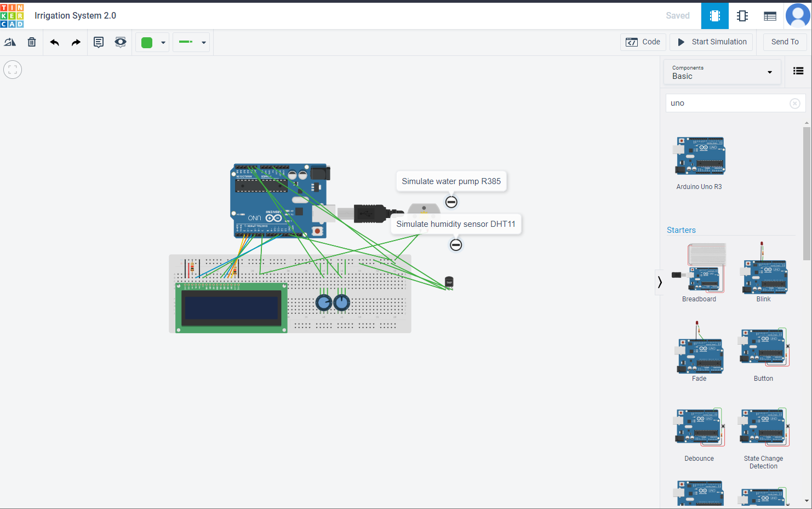
Task: Select the Breadboard starter
Action: pos(699,272)
